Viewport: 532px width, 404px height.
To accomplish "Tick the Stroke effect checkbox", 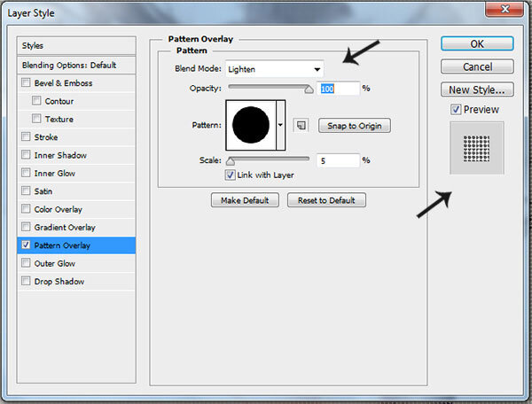I will (x=26, y=136).
